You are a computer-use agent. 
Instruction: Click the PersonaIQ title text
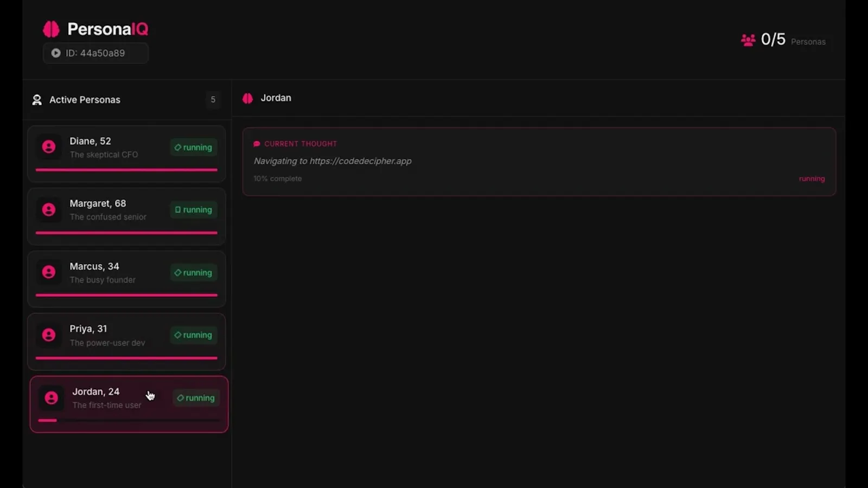[107, 29]
